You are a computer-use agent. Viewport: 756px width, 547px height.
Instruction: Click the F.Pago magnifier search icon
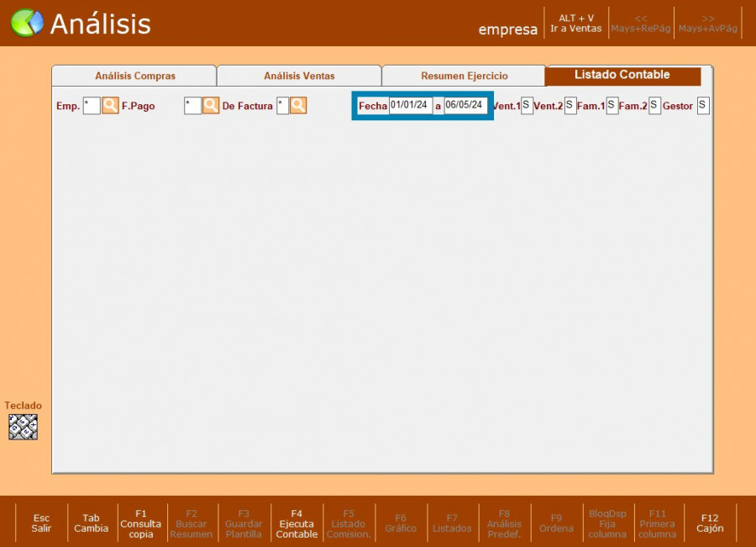pos(211,106)
